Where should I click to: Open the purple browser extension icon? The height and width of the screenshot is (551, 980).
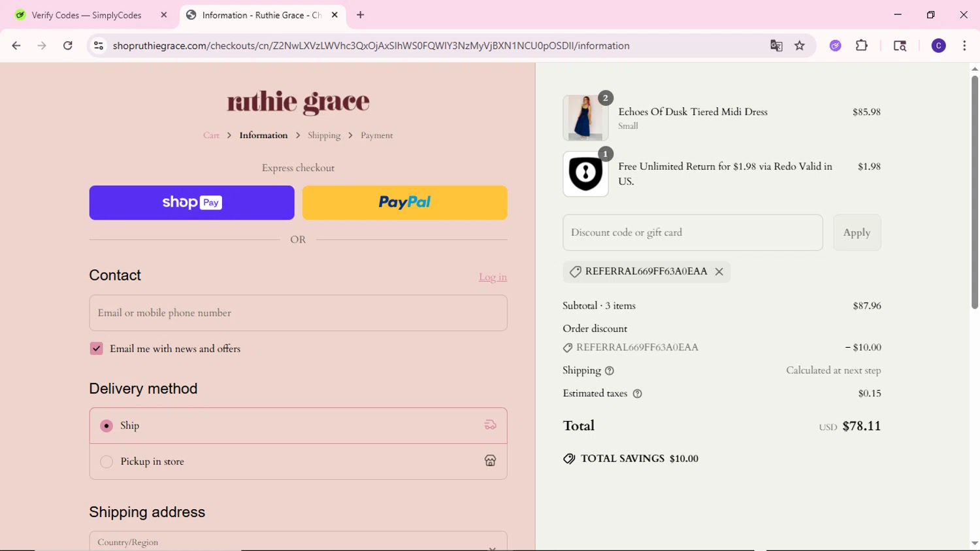click(836, 46)
